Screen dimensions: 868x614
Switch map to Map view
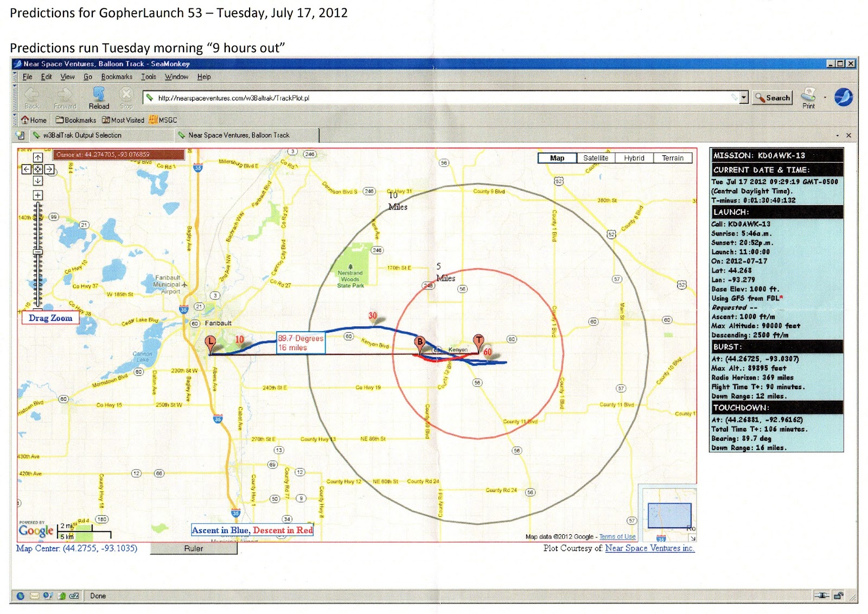[x=557, y=158]
